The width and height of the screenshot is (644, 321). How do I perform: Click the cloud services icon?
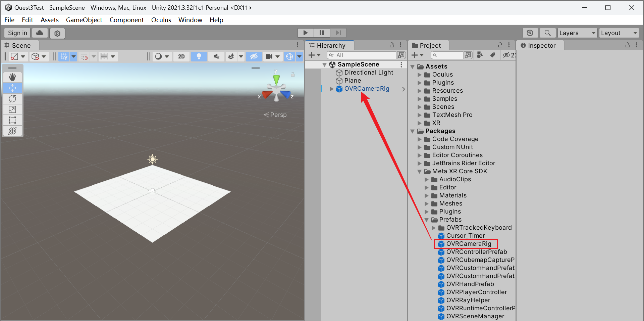point(40,33)
